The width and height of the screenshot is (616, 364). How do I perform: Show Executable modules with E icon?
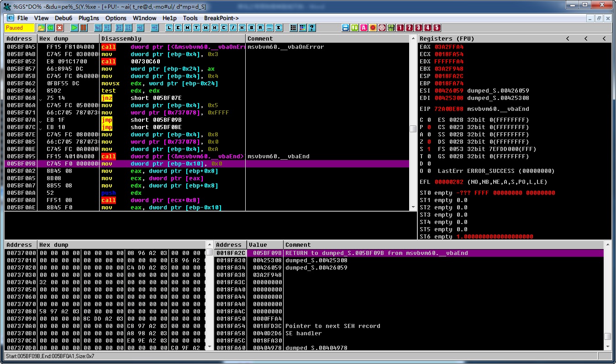click(178, 28)
